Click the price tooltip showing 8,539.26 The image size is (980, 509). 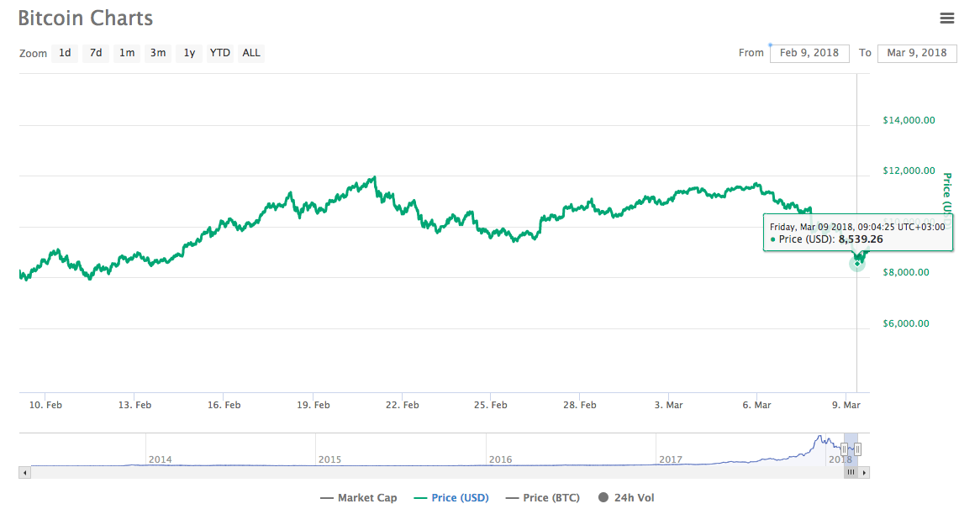tap(857, 233)
